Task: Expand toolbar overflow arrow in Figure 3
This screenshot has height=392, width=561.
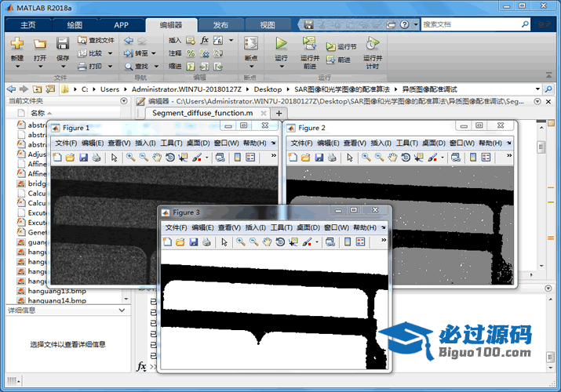Action: pos(384,240)
